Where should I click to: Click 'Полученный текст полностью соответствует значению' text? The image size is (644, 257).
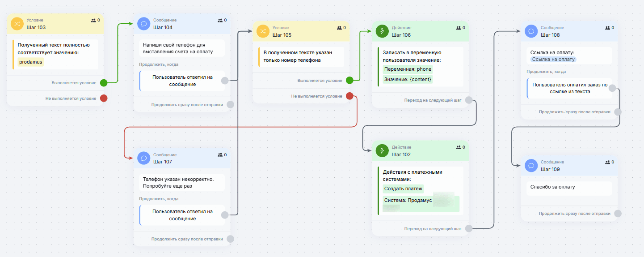click(54, 49)
